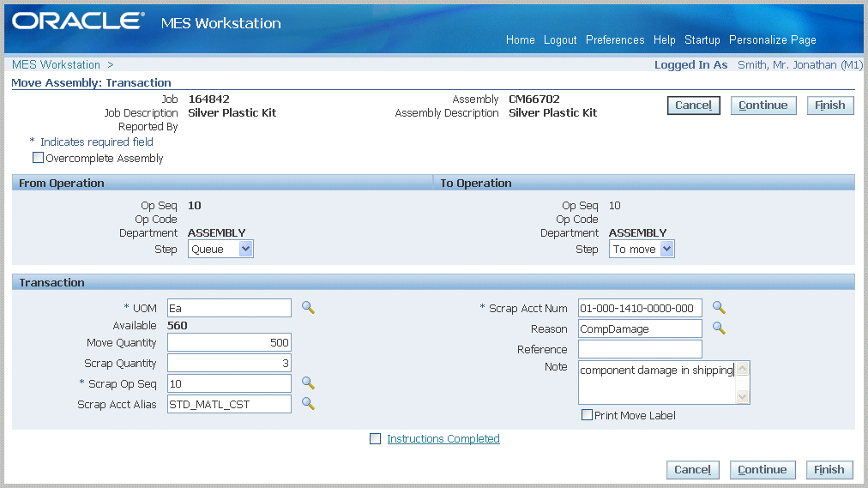Follow the MES Workstation breadcrumb link

tap(56, 64)
